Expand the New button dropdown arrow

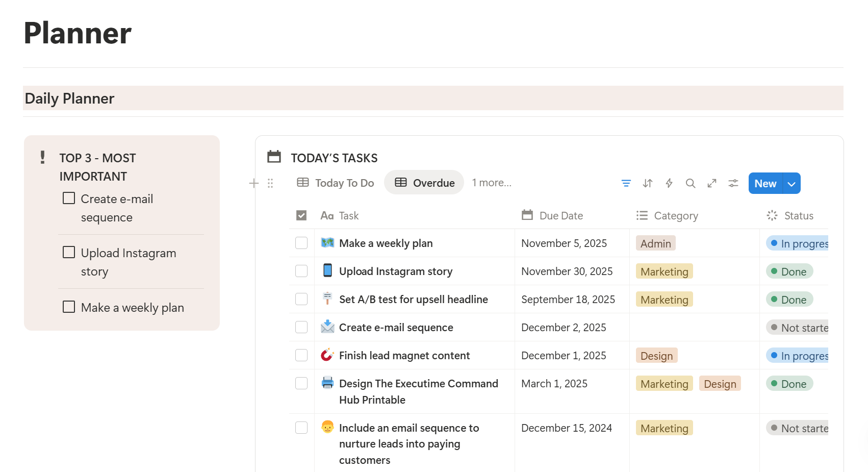(791, 184)
